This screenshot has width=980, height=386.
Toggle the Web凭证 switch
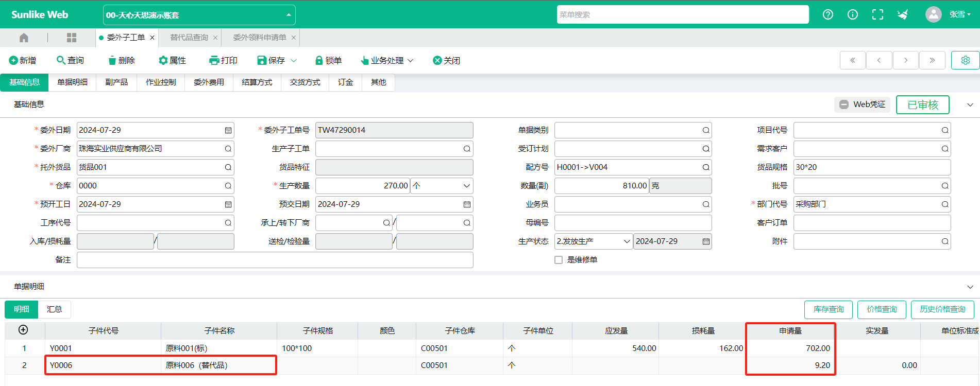[844, 104]
